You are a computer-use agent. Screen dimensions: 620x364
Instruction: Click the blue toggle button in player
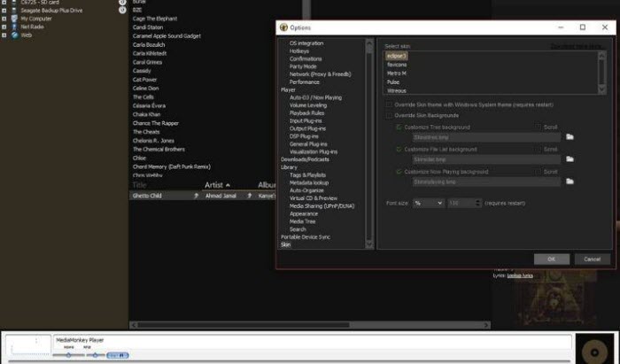pos(118,355)
